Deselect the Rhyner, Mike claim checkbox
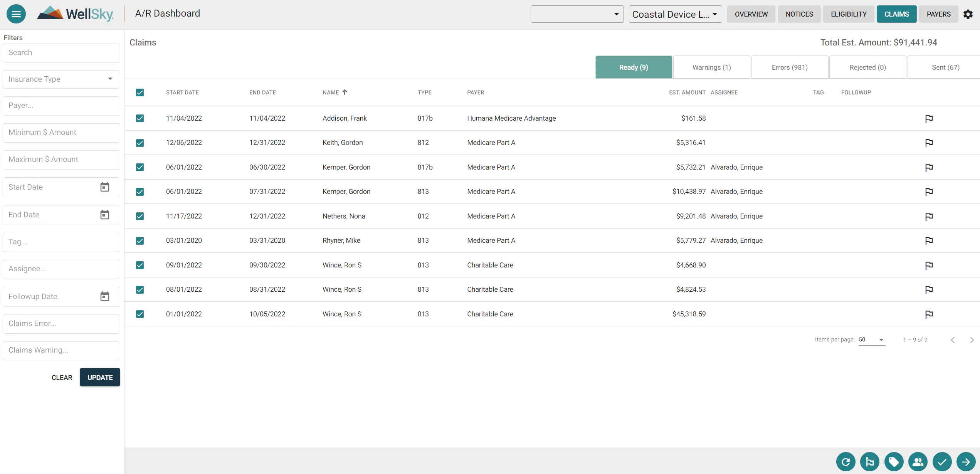980x474 pixels. point(140,240)
